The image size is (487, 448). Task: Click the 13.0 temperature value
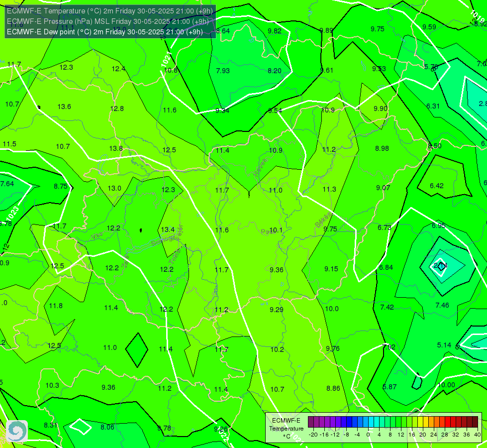tap(114, 188)
